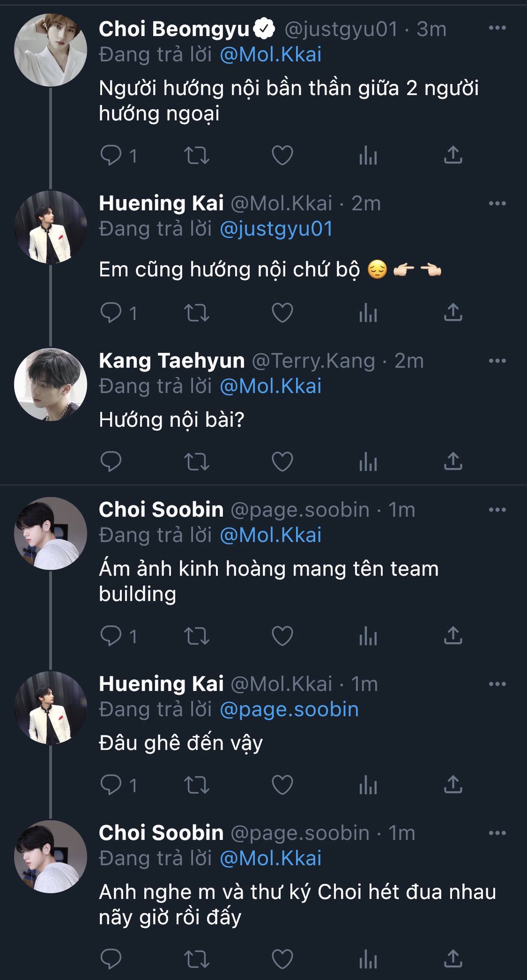This screenshot has width=527, height=980.
Task: Open more options on Choi Beomgyu's tweet
Action: click(497, 28)
